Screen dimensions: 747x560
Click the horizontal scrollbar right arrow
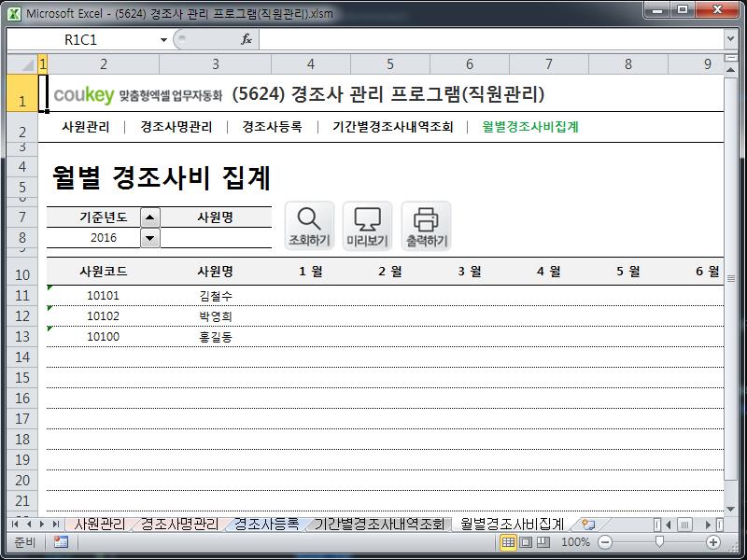[709, 525]
